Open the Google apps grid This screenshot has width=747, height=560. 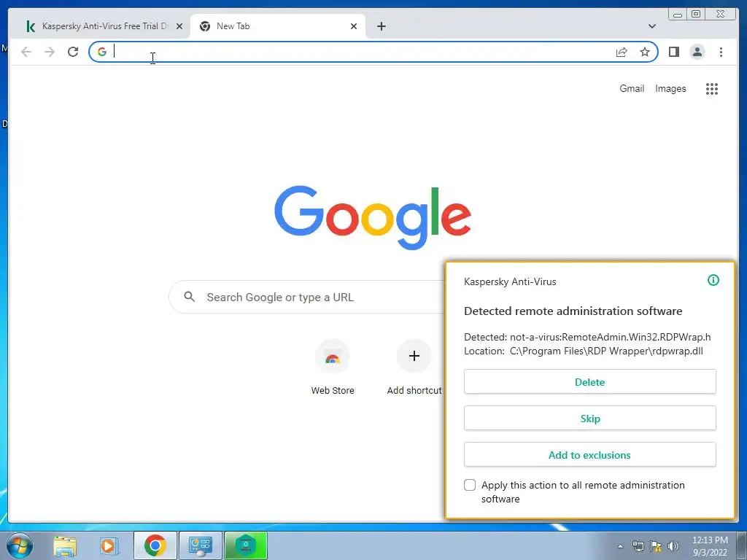pos(712,88)
